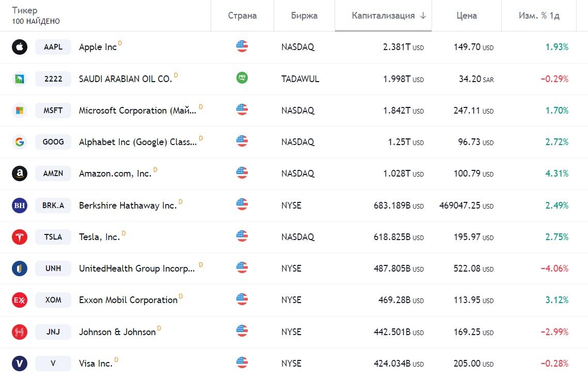The image size is (588, 379).
Task: Click the TADAWUL exchange cell
Action: pyautogui.click(x=300, y=79)
